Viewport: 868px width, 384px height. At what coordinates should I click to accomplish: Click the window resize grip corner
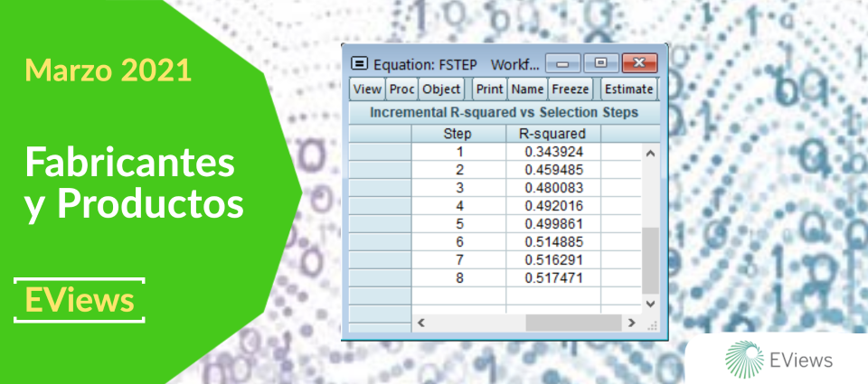(x=652, y=324)
